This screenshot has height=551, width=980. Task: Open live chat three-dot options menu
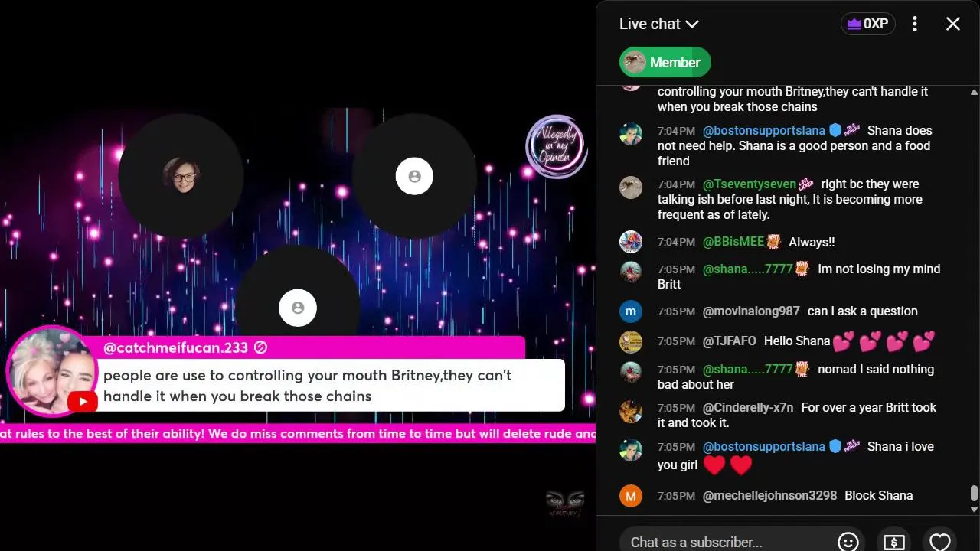pyautogui.click(x=914, y=24)
